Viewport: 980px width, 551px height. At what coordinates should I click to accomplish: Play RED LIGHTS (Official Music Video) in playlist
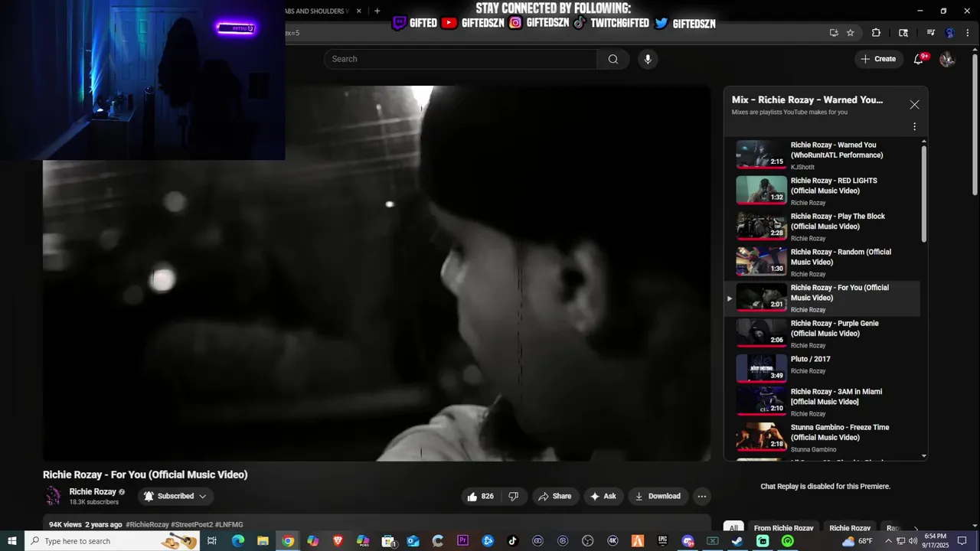point(822,191)
